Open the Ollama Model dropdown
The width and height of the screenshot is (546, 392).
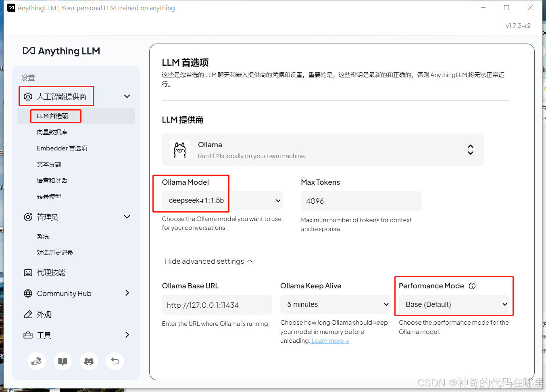[x=222, y=200]
